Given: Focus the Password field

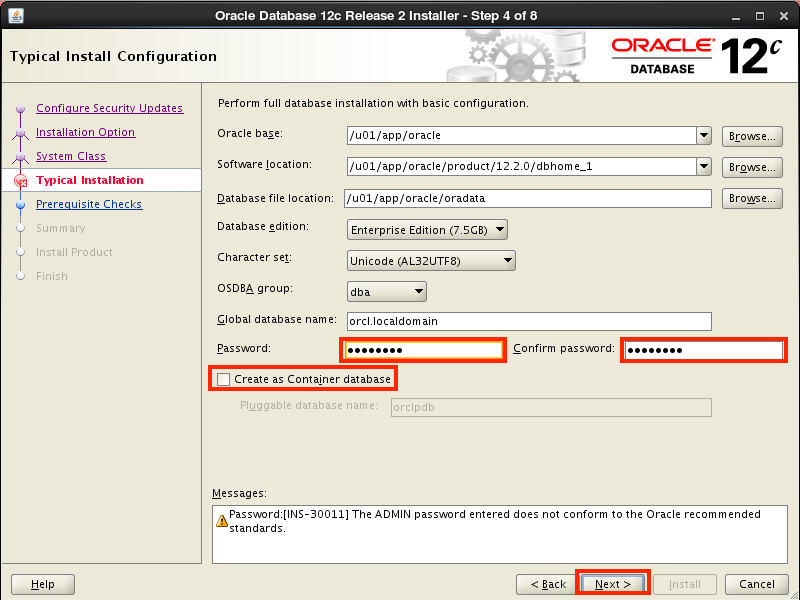Looking at the screenshot, I should (423, 350).
